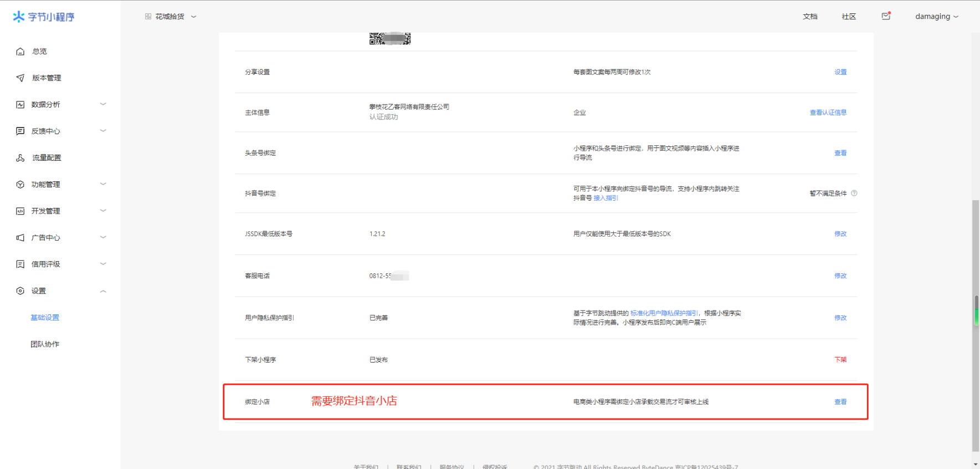This screenshot has height=469, width=980.
Task: Open 流量配置 in the sidebar
Action: pos(47,158)
